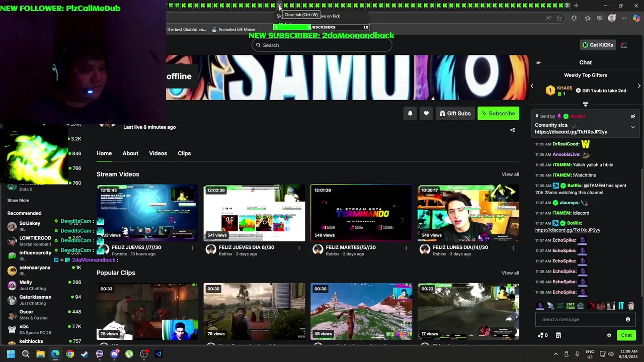This screenshot has width=644, height=362.
Task: Switch to the Home tab
Action: pos(104,153)
